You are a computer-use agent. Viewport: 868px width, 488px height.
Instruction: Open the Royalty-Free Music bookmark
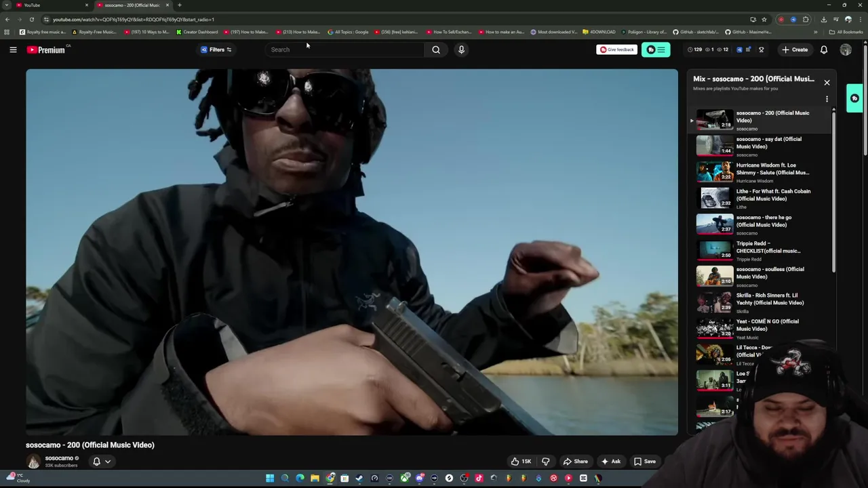[x=94, y=32]
